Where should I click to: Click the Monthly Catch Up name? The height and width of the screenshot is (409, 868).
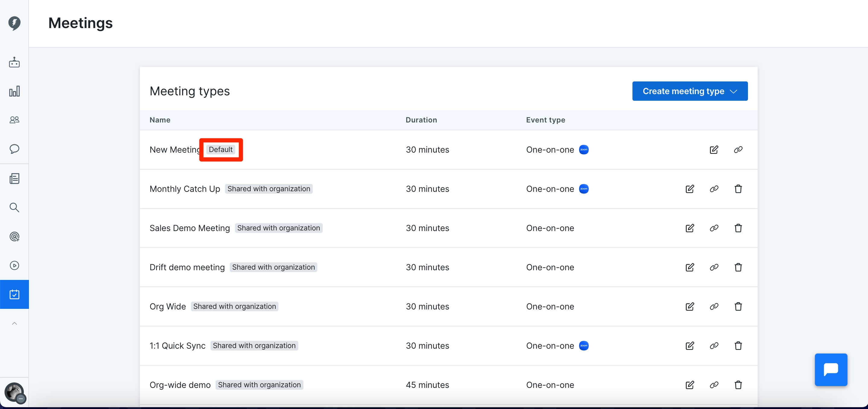pyautogui.click(x=185, y=189)
